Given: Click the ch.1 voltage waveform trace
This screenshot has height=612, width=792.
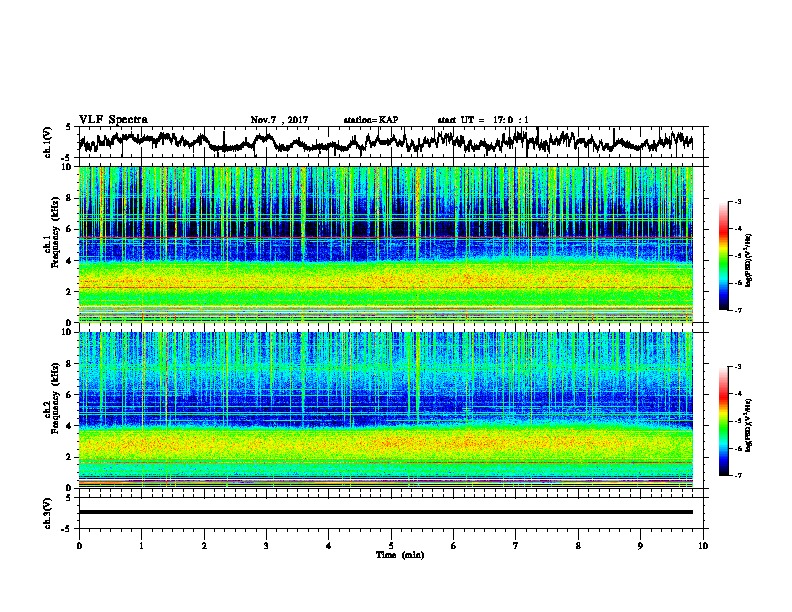Looking at the screenshot, I should 385,142.
